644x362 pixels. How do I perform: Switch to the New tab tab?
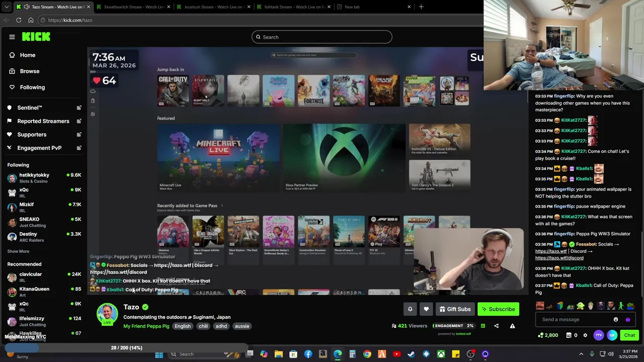pos(373,7)
